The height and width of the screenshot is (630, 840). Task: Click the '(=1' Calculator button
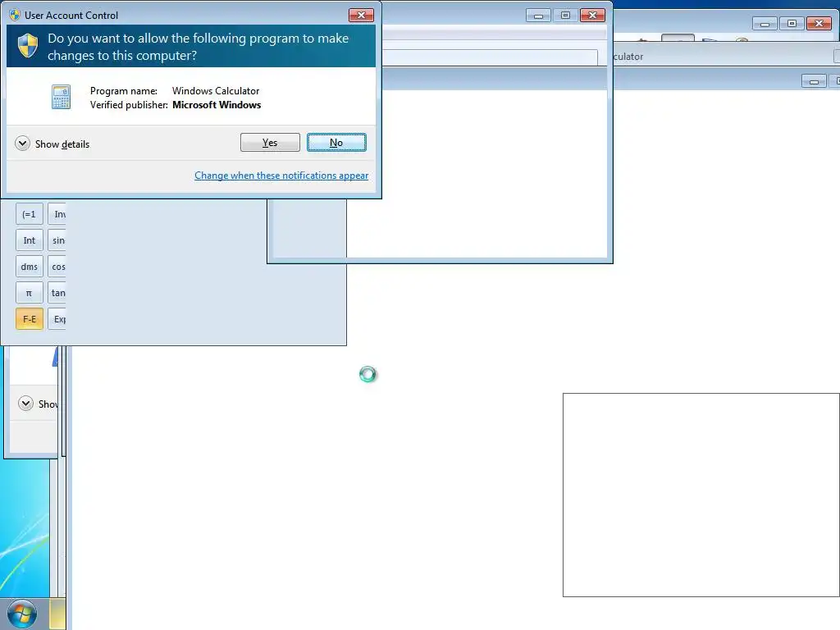pos(30,214)
